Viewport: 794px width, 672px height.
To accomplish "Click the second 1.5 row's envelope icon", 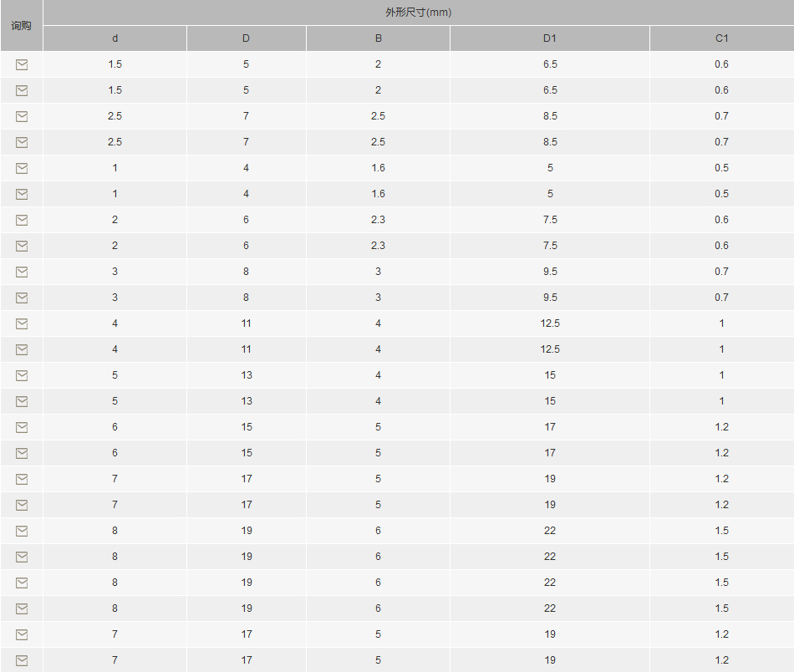I will coord(22,90).
